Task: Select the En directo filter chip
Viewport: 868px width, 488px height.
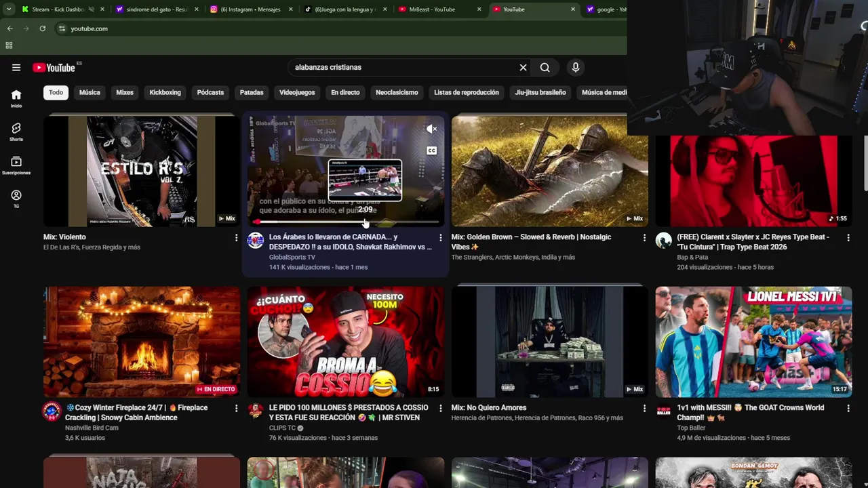Action: pyautogui.click(x=345, y=92)
